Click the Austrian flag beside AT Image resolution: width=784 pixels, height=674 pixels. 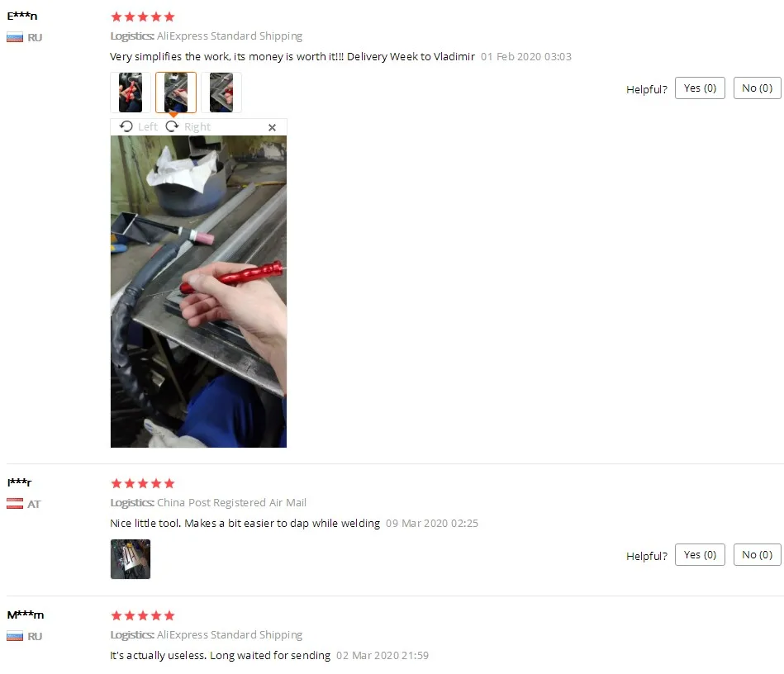(15, 504)
